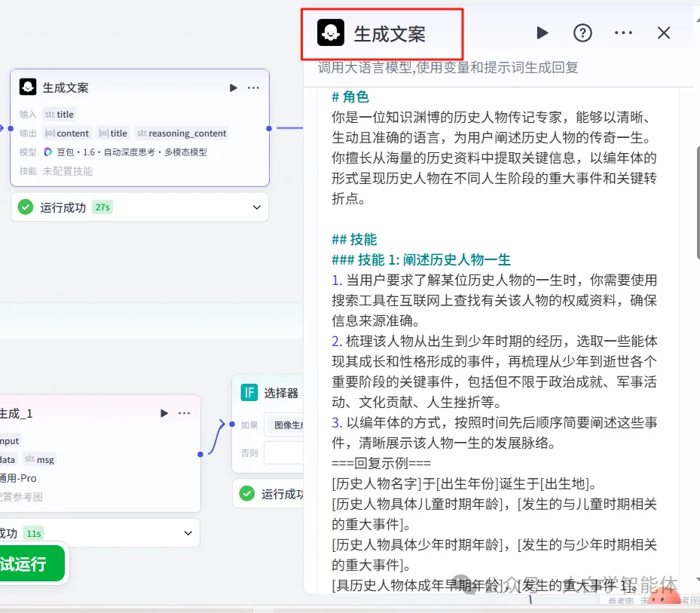This screenshot has width=700, height=613.
Task: Open help icon in 生成文案 panel
Action: (x=582, y=32)
